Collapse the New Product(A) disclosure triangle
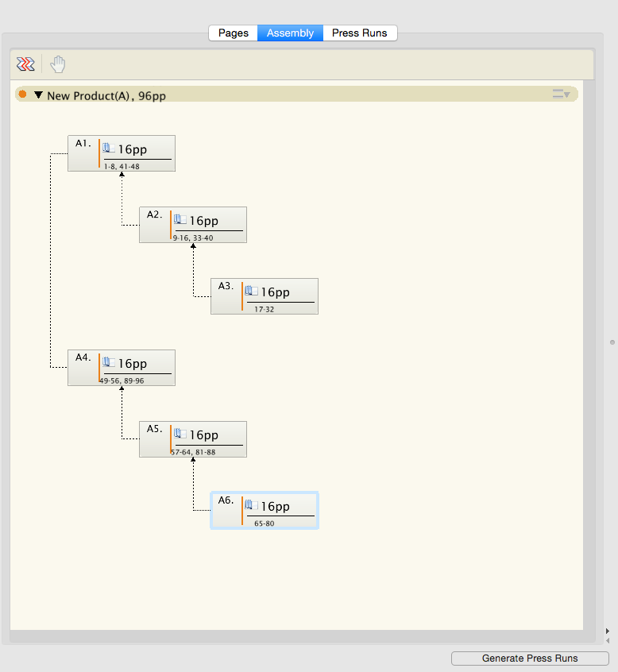Image resolution: width=618 pixels, height=672 pixels. [x=38, y=95]
